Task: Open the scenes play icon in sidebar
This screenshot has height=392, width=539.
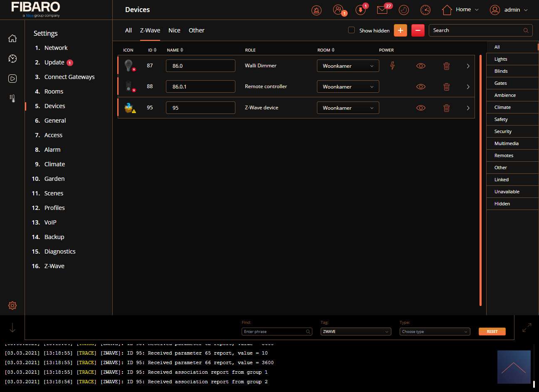Action: coord(12,79)
